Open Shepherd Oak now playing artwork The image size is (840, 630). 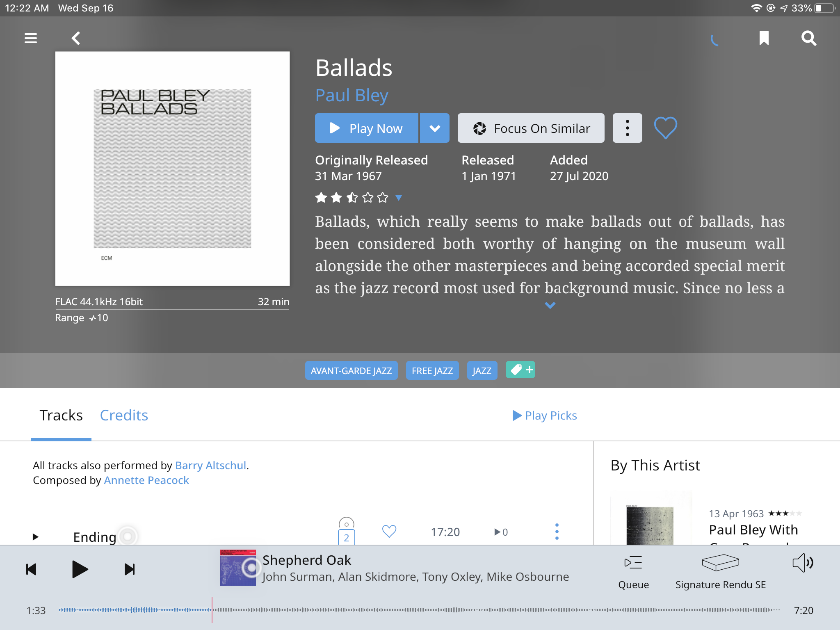(x=238, y=568)
